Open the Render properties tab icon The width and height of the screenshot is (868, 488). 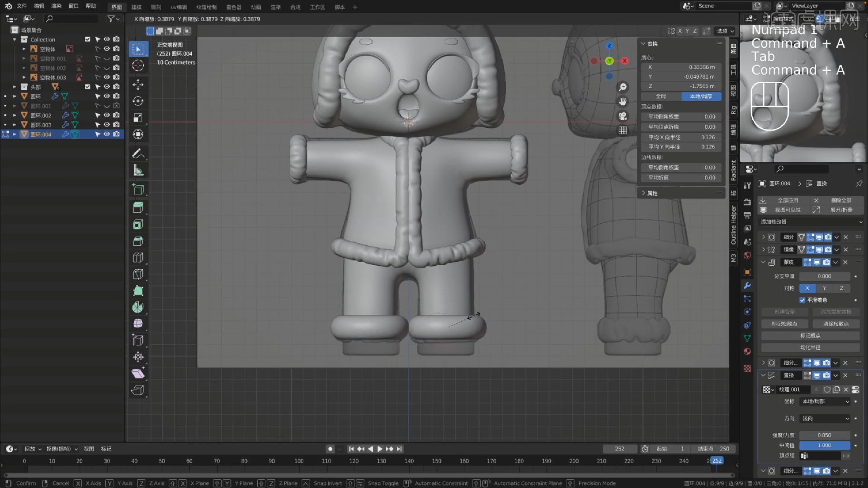click(747, 202)
